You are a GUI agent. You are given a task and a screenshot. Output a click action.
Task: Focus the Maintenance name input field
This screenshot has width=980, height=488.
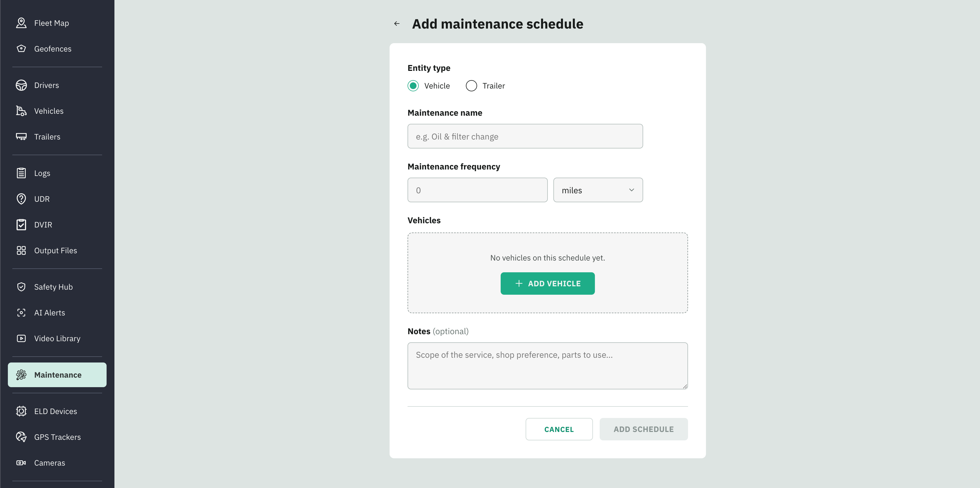coord(525,136)
